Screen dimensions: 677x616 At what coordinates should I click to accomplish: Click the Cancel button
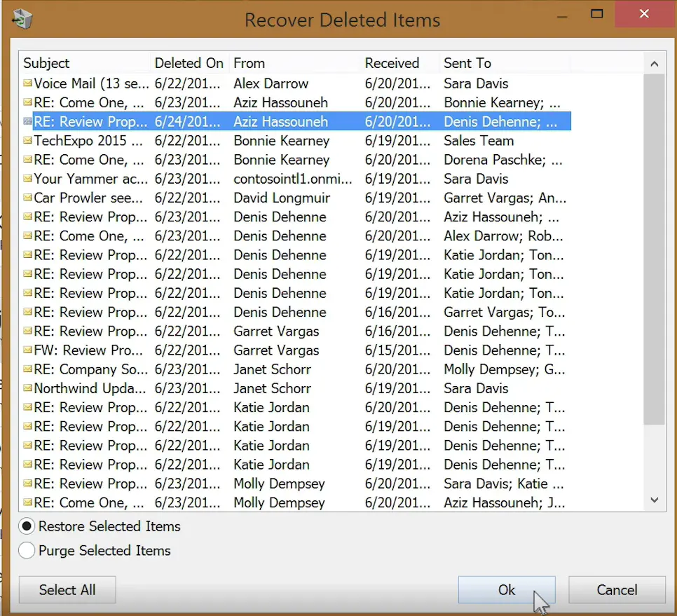pyautogui.click(x=616, y=589)
